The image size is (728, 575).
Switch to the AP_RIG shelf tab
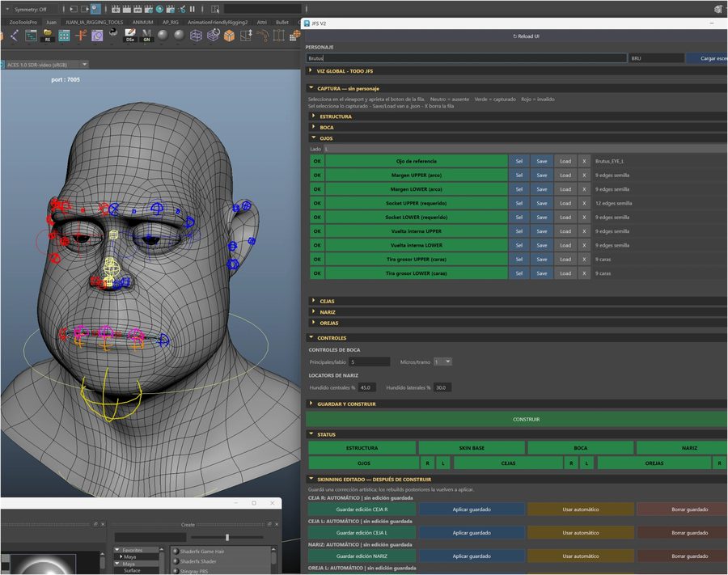(171, 23)
